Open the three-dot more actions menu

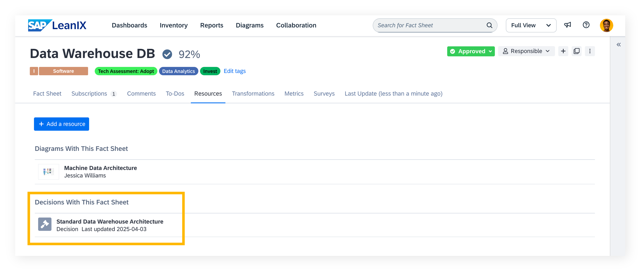pos(590,51)
